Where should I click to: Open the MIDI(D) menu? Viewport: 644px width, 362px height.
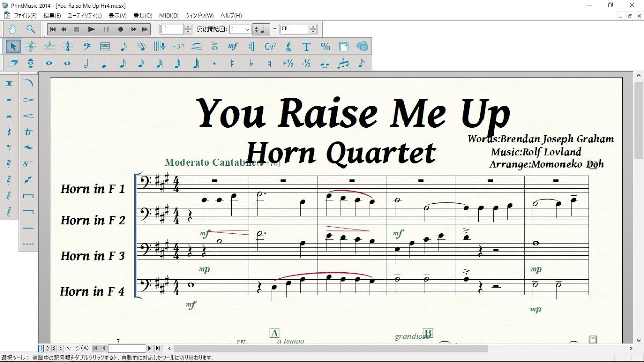[x=169, y=16]
